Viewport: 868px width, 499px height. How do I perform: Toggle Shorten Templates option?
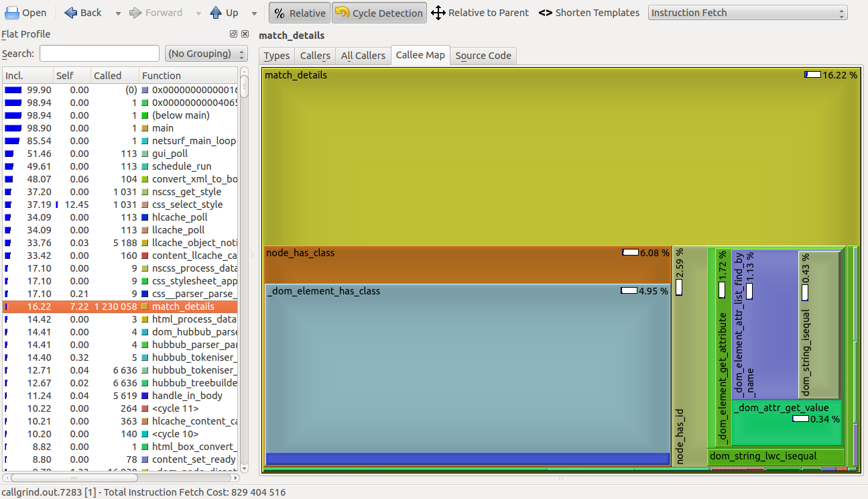589,13
